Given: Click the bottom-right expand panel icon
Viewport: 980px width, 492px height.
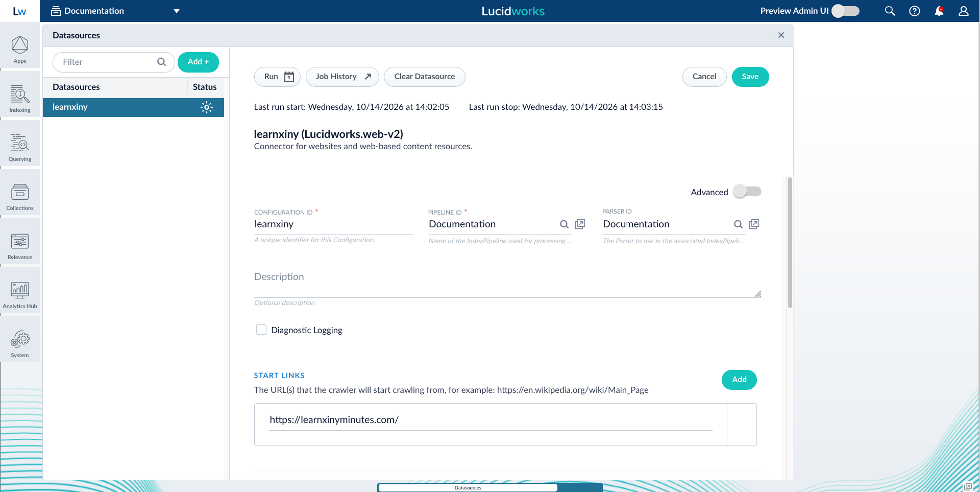Looking at the screenshot, I should 968,487.
